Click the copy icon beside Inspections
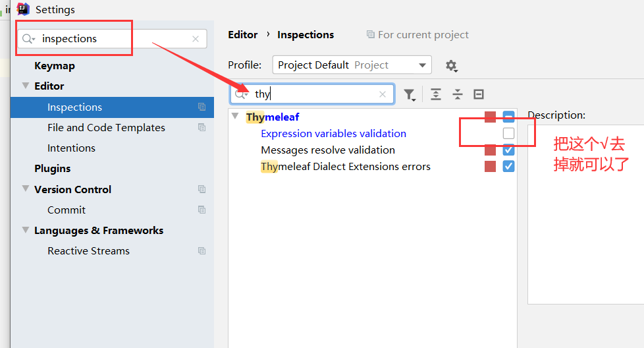The height and width of the screenshot is (348, 644). click(x=201, y=107)
